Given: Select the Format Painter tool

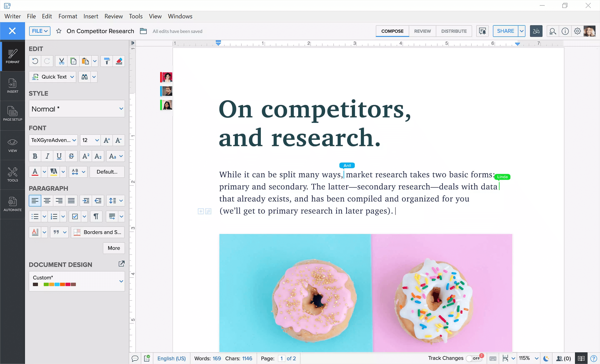Looking at the screenshot, I should point(106,61).
